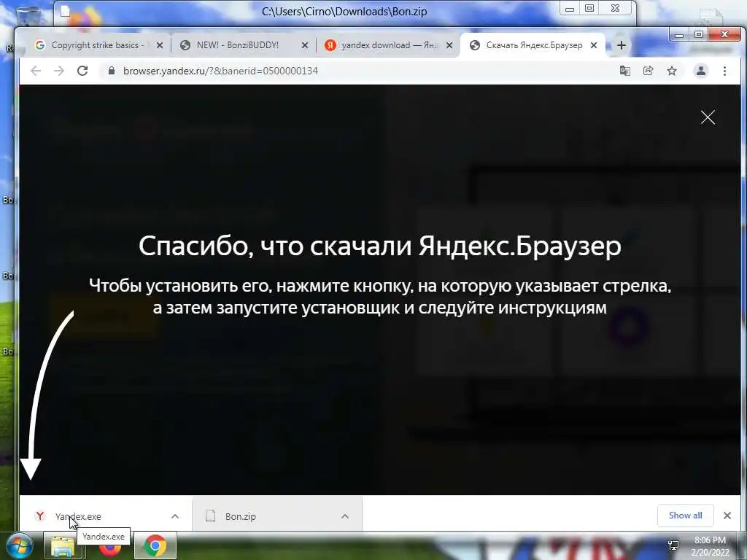Open File Explorer from taskbar

(63, 546)
